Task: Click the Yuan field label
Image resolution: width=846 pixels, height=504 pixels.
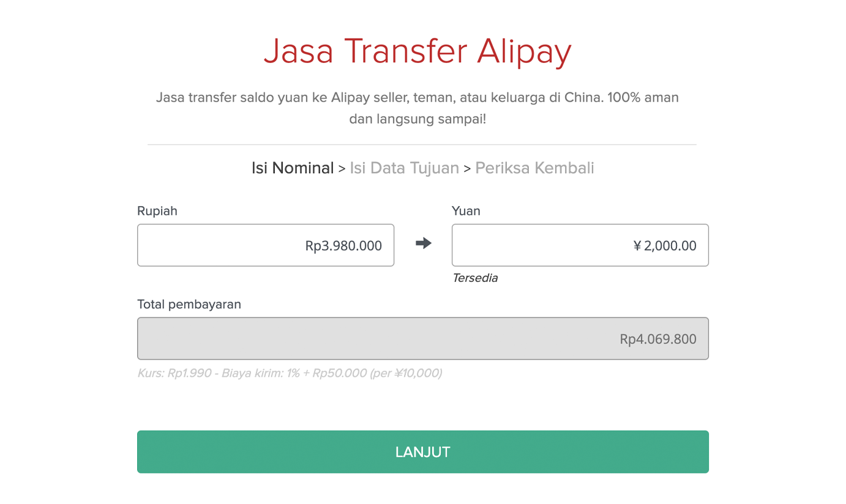Action: pos(466,211)
